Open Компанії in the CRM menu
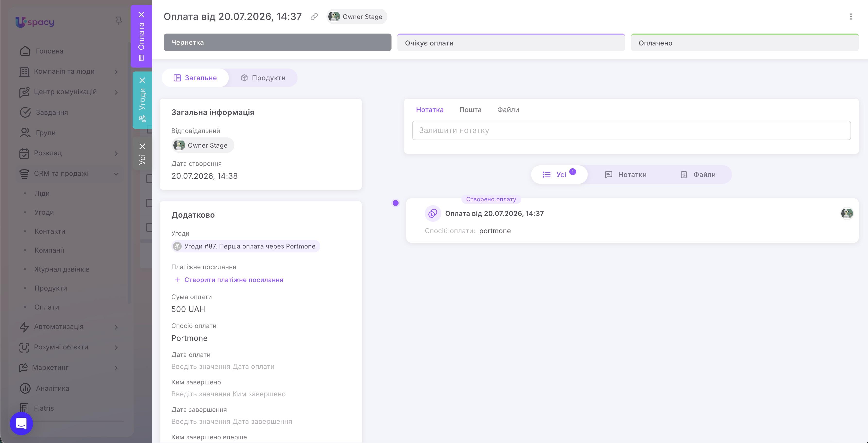The width and height of the screenshot is (868, 443). (49, 250)
